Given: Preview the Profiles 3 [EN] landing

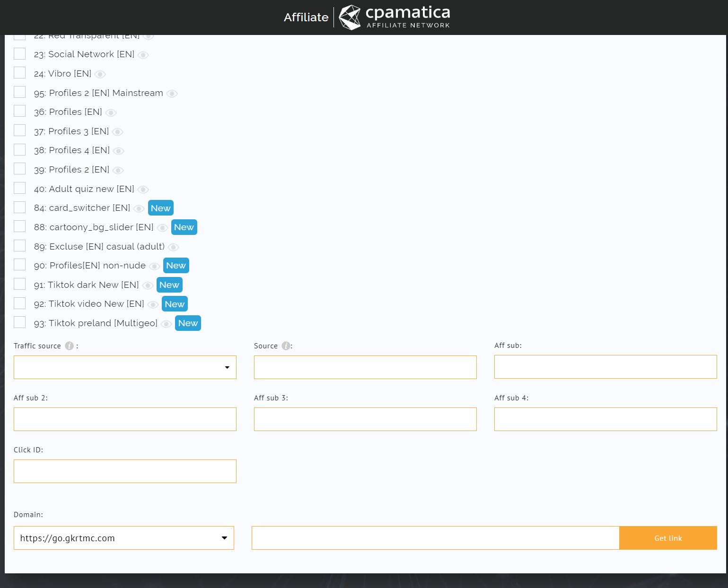Looking at the screenshot, I should [x=118, y=132].
